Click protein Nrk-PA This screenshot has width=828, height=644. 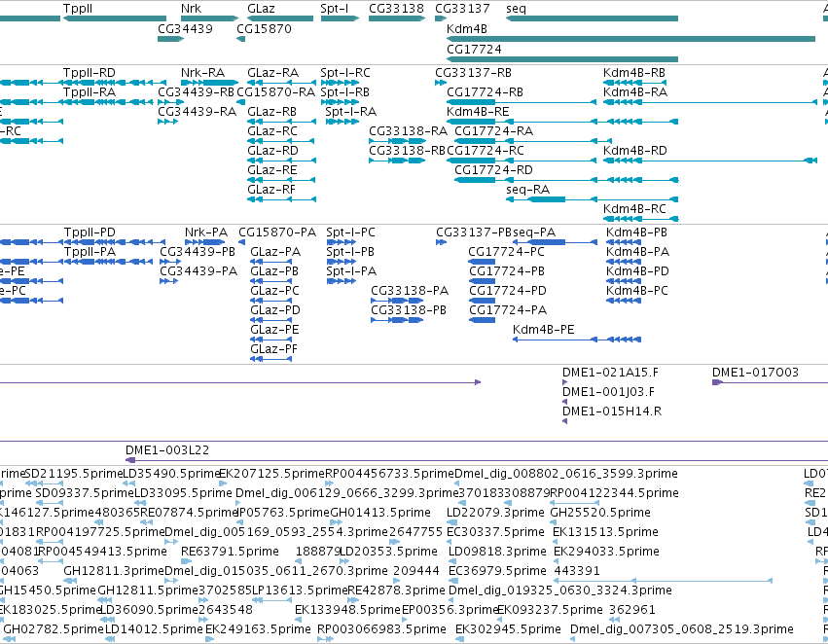tap(206, 233)
